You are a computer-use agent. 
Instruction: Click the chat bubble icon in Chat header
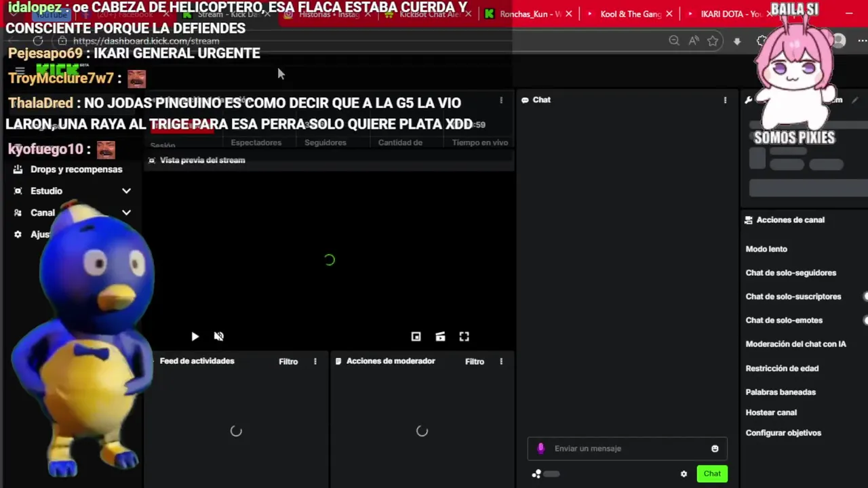tap(525, 100)
